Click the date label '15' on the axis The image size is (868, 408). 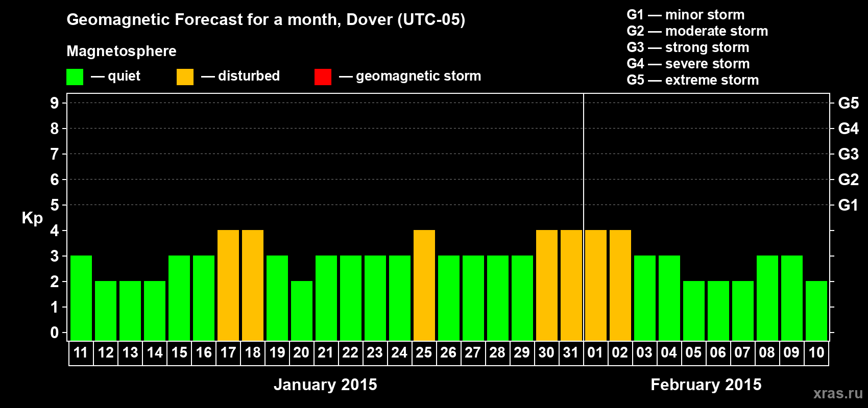coord(179,352)
